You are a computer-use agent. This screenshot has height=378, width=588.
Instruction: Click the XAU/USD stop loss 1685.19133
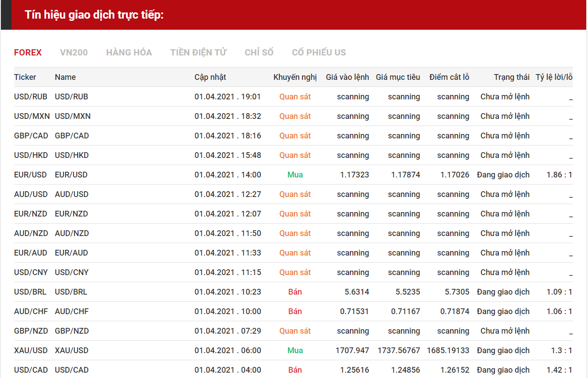pyautogui.click(x=448, y=350)
